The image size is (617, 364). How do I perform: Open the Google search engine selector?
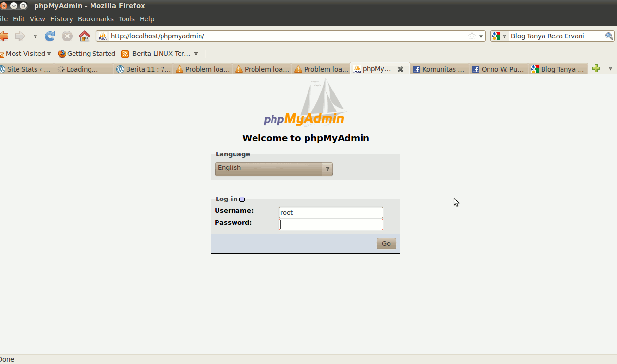pos(500,36)
